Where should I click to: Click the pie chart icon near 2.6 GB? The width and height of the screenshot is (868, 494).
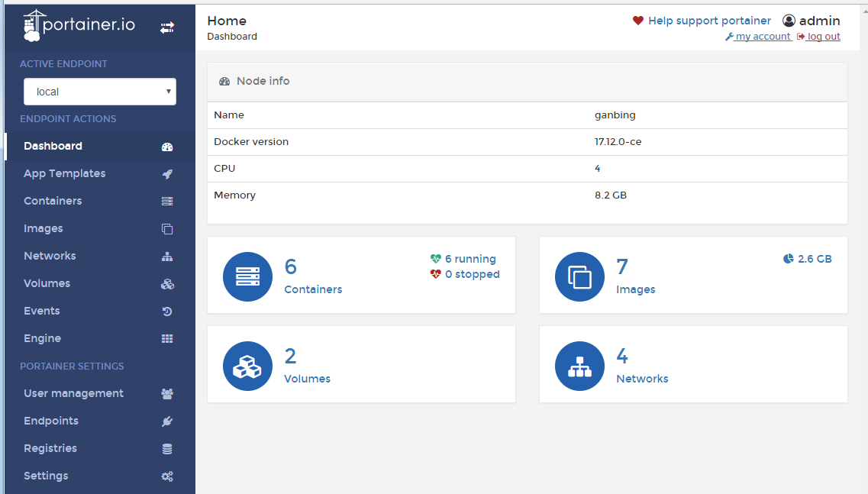pos(787,259)
